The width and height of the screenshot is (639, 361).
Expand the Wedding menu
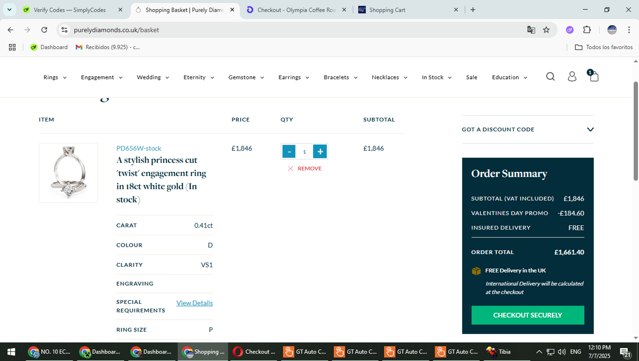tap(153, 77)
